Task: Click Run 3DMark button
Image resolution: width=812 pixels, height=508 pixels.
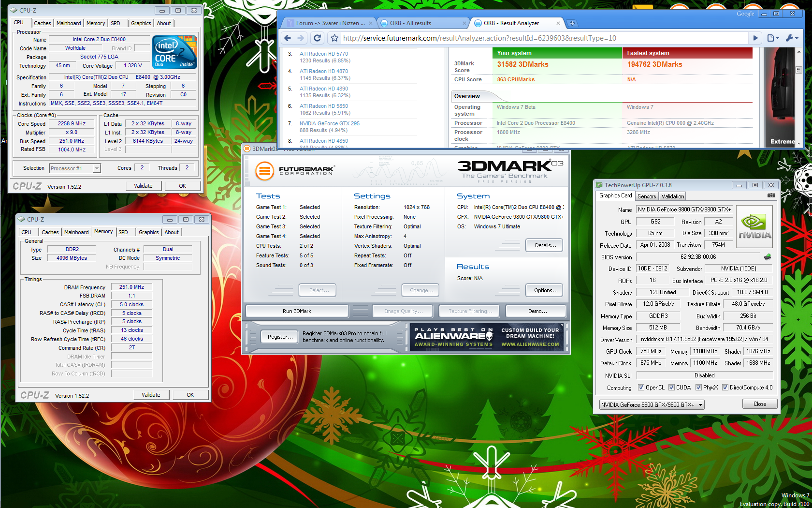Action: pos(297,311)
